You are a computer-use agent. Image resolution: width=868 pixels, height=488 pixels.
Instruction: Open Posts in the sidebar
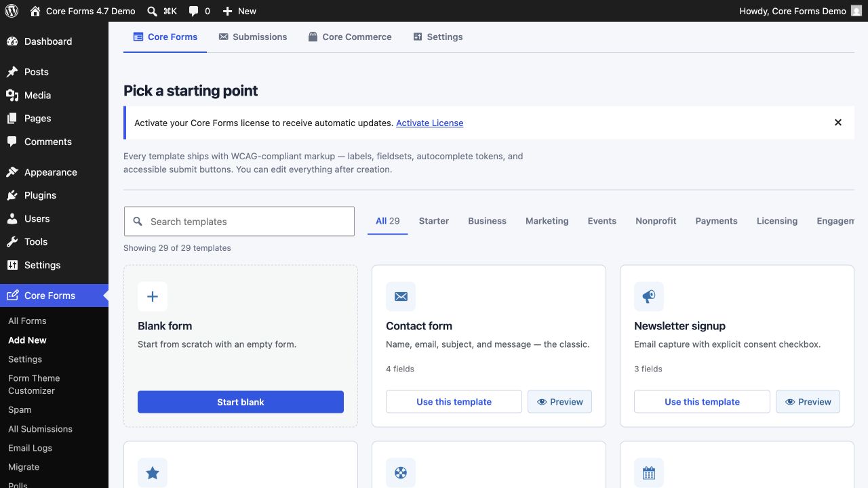click(x=54, y=72)
